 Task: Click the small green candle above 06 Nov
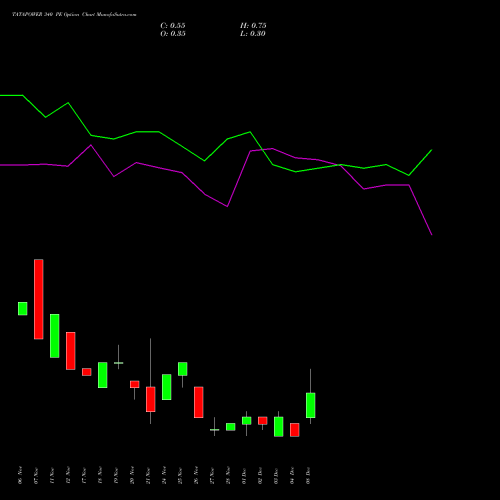23,308
